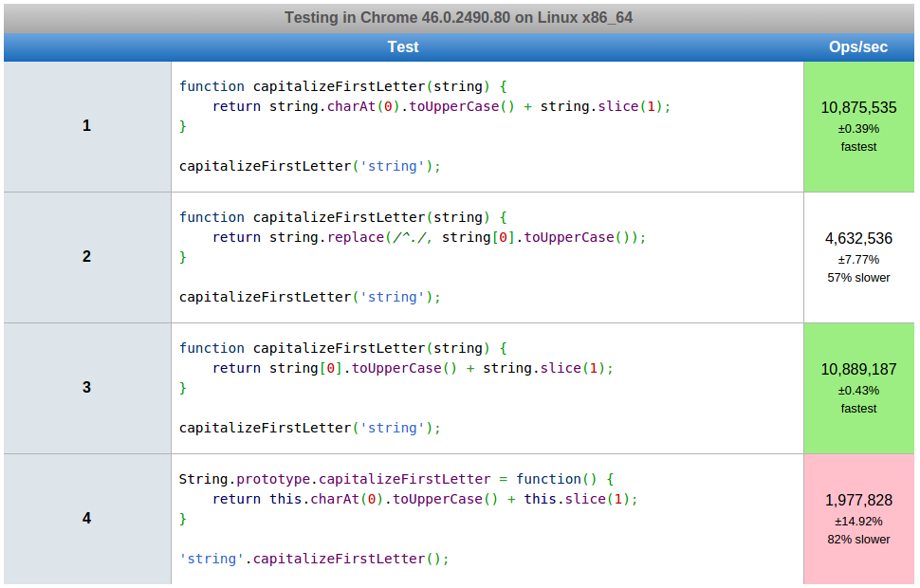Click the '82% slower' label
920x588 pixels.
(x=858, y=540)
